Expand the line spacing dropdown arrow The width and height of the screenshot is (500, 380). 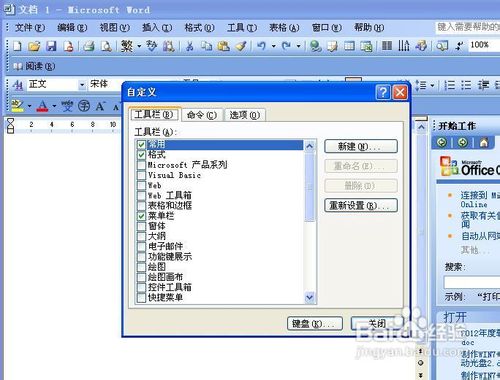[x=432, y=85]
